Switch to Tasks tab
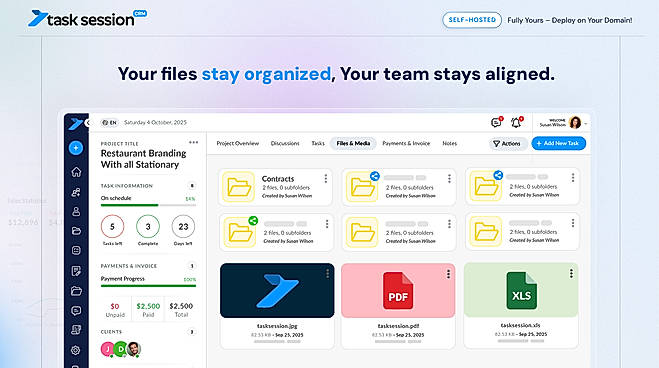Screen dimensions: 659x368 pyautogui.click(x=318, y=143)
